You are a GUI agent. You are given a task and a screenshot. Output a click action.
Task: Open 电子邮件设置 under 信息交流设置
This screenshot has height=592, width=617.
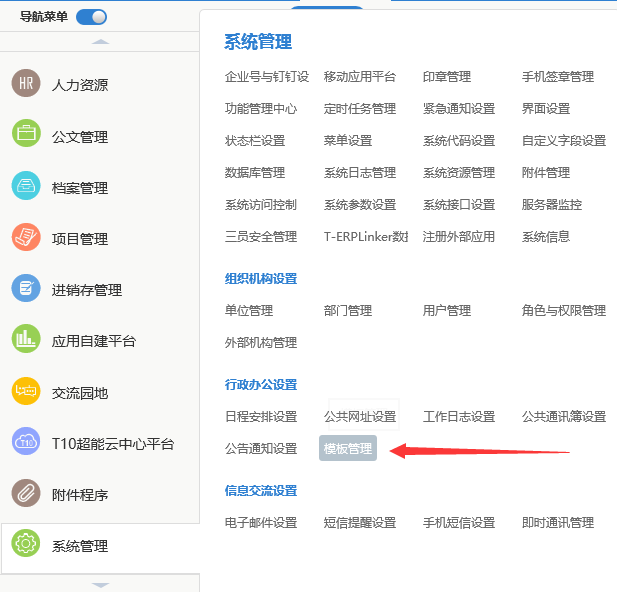(261, 523)
